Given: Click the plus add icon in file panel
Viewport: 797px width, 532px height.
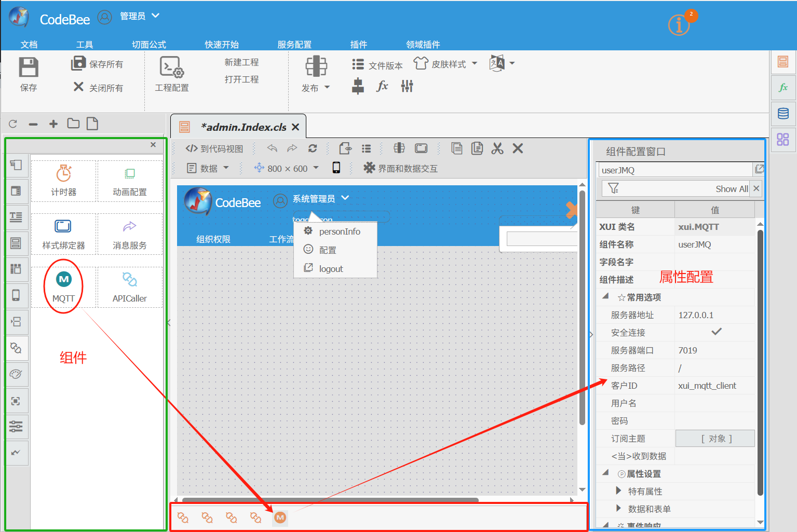Looking at the screenshot, I should [x=53, y=124].
